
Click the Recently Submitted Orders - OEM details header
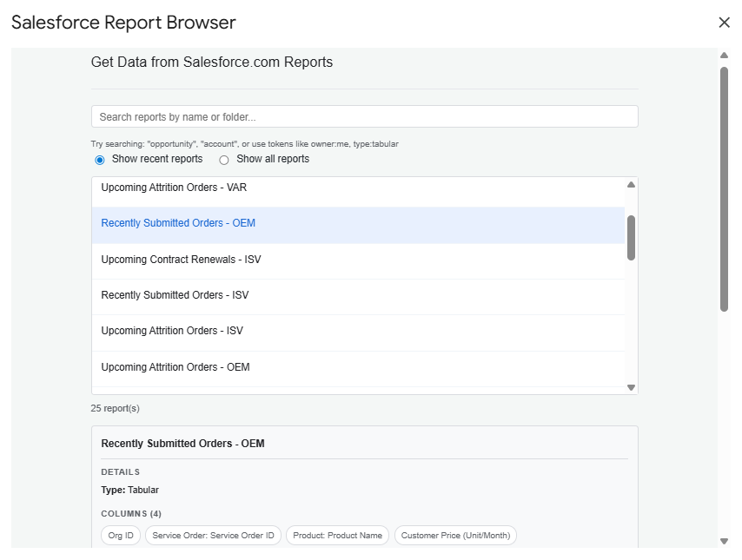(175, 443)
